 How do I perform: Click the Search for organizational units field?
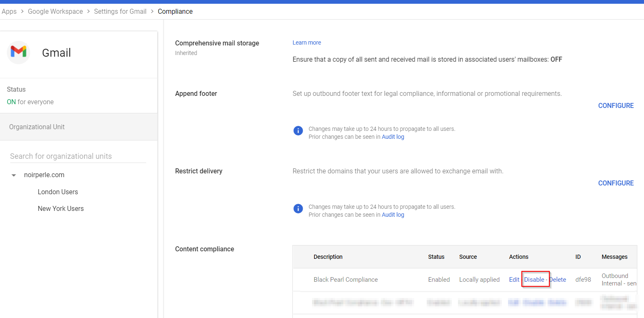tap(78, 156)
